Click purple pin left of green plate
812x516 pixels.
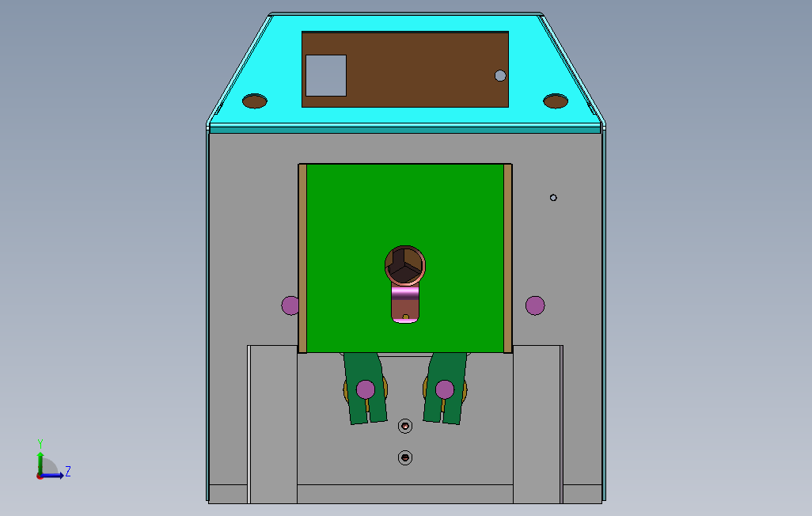(290, 305)
